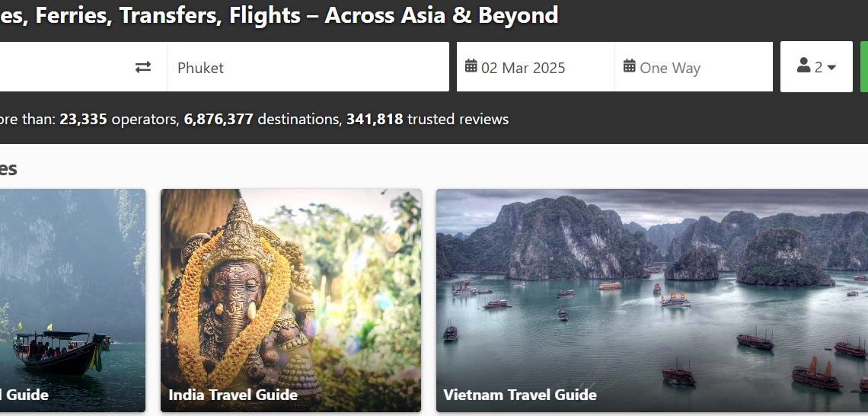The width and height of the screenshot is (868, 416).
Task: Click the Ganesha statue image
Action: (289, 290)
